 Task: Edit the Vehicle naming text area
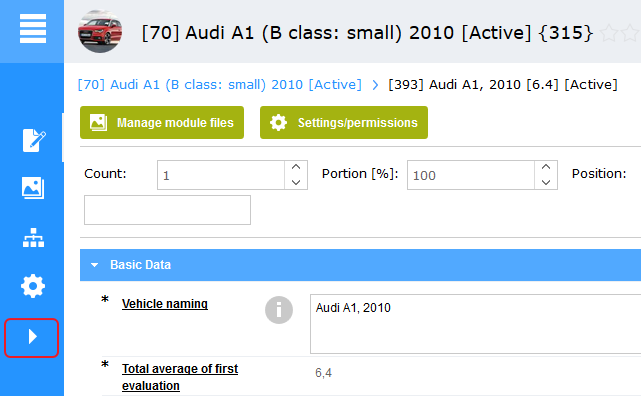pyautogui.click(x=475, y=324)
